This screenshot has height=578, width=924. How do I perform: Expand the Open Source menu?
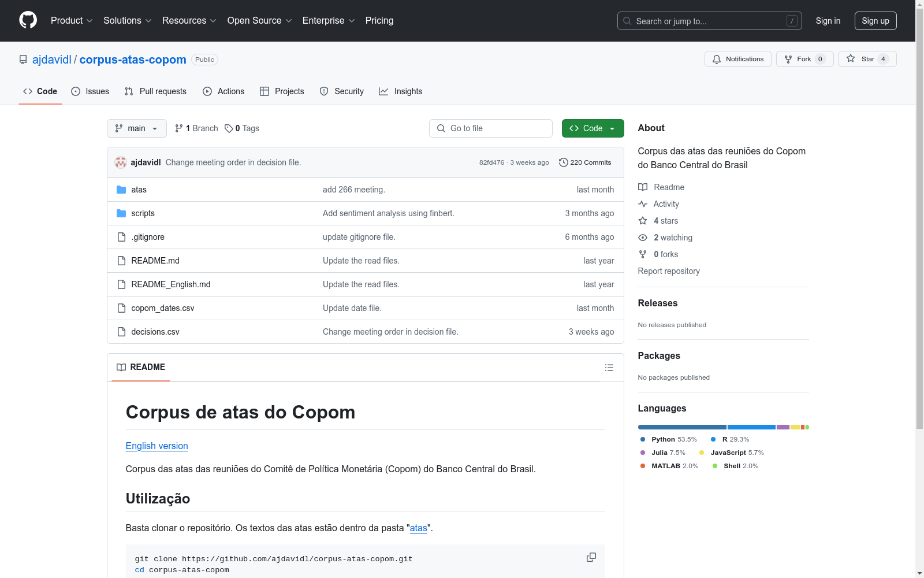point(260,20)
